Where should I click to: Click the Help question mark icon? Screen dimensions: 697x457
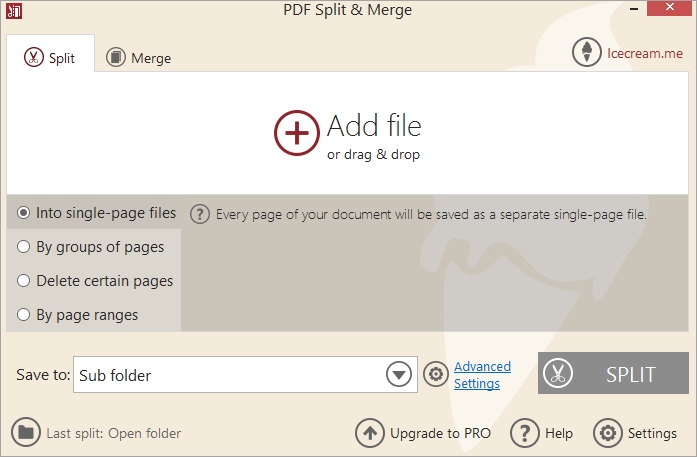(525, 433)
